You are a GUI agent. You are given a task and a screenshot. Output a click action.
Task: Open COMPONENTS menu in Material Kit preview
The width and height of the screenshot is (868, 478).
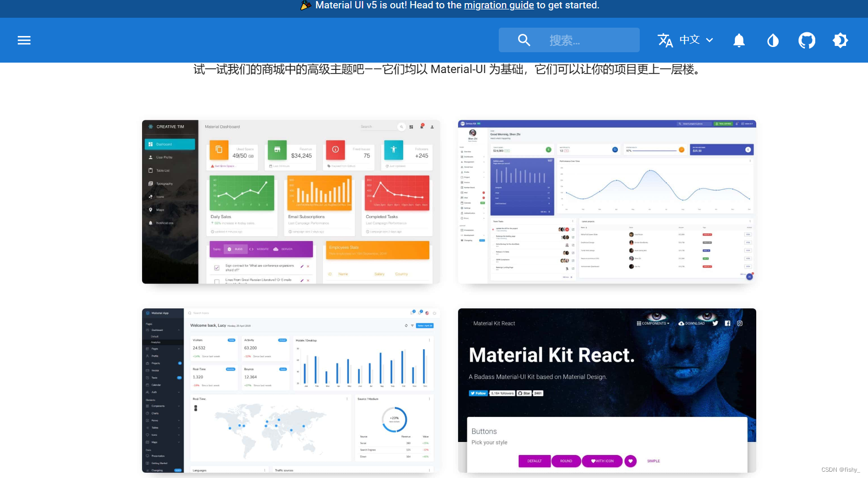tap(653, 324)
